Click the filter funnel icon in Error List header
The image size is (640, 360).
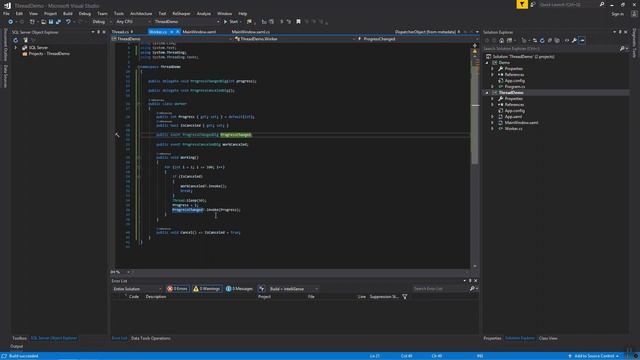405,297
